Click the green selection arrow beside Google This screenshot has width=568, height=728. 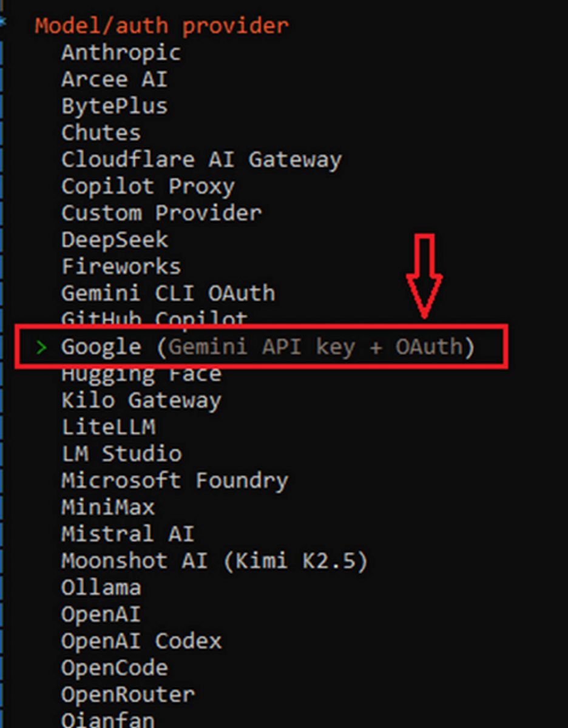click(x=41, y=347)
